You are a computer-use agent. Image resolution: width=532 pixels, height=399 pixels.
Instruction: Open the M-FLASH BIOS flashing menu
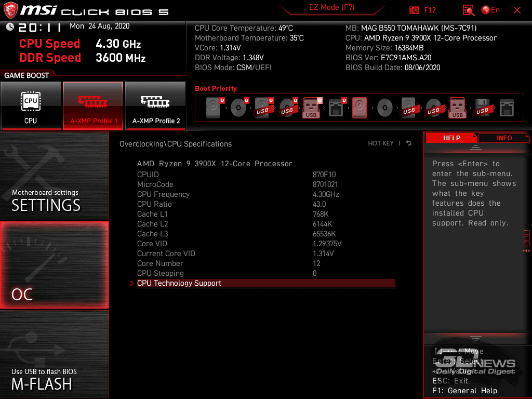click(54, 354)
